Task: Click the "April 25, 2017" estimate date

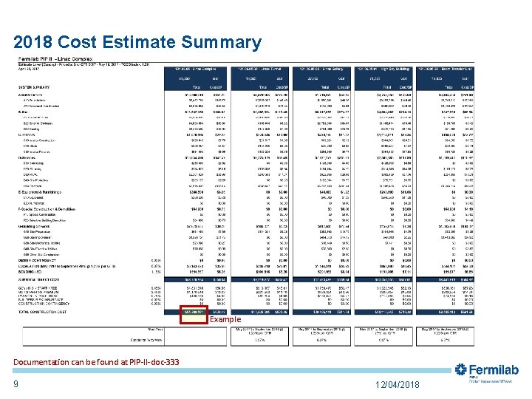Action: click(x=29, y=69)
